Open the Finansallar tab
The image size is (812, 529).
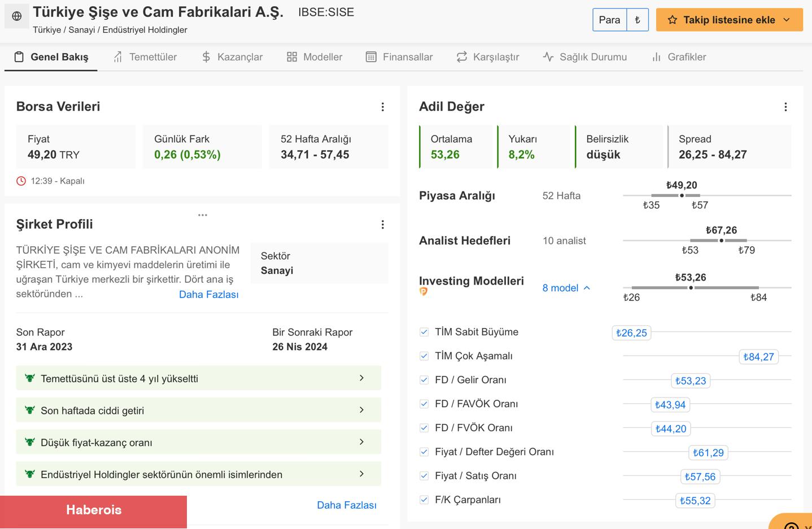point(399,57)
